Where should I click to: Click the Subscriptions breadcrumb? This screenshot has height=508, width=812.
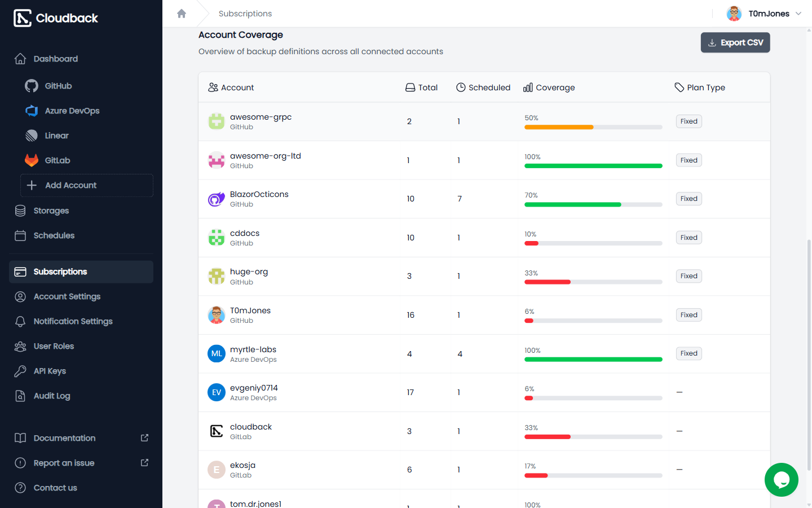coord(245,14)
